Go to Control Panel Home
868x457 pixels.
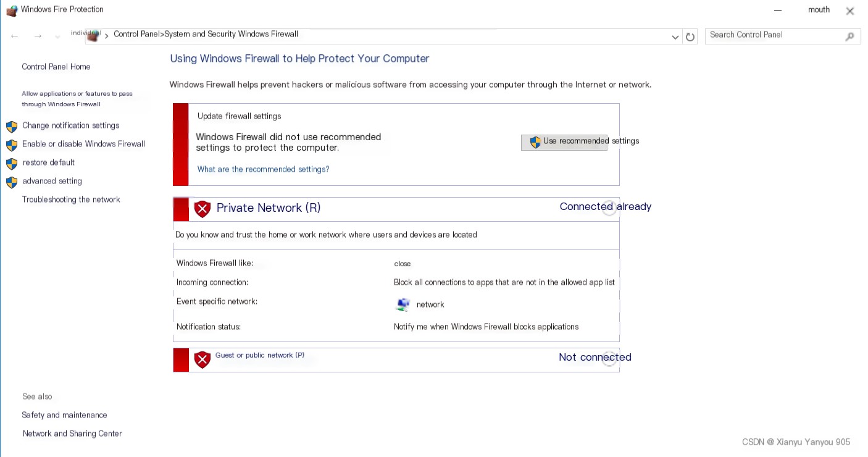point(56,67)
